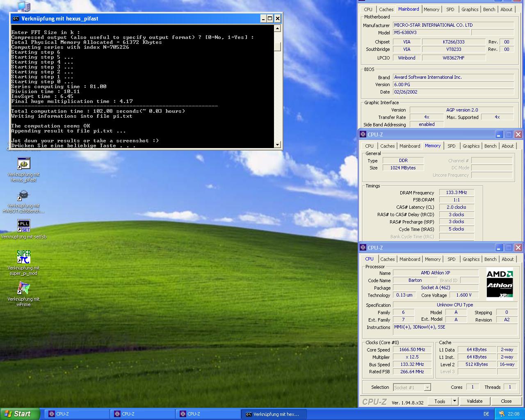Open Graphics tab in bottom CPU-Z window

click(471, 259)
